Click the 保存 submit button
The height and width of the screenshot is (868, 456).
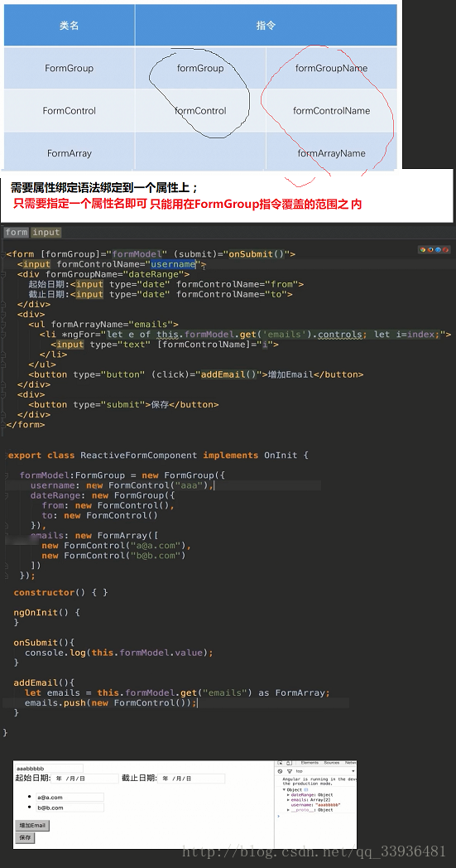tap(25, 837)
